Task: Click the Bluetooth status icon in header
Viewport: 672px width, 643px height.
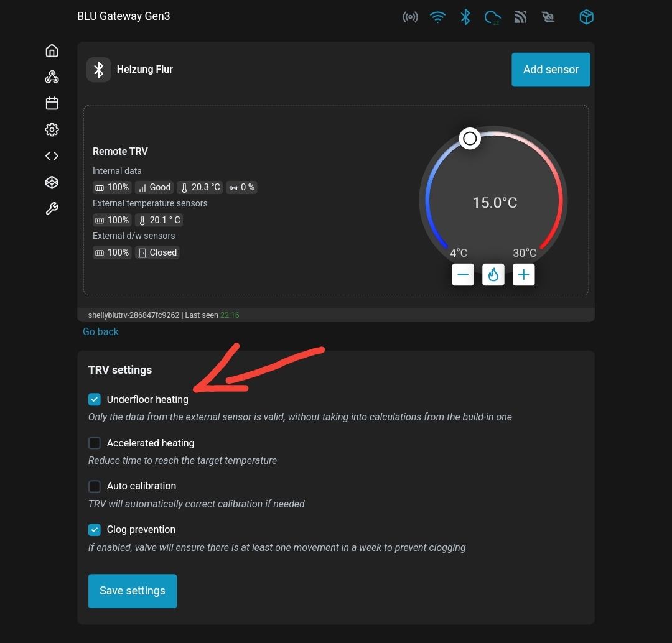Action: [x=465, y=17]
